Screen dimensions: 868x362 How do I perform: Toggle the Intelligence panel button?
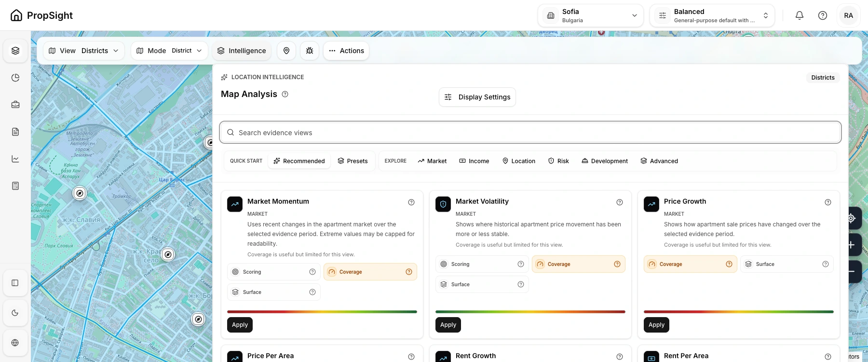(242, 51)
